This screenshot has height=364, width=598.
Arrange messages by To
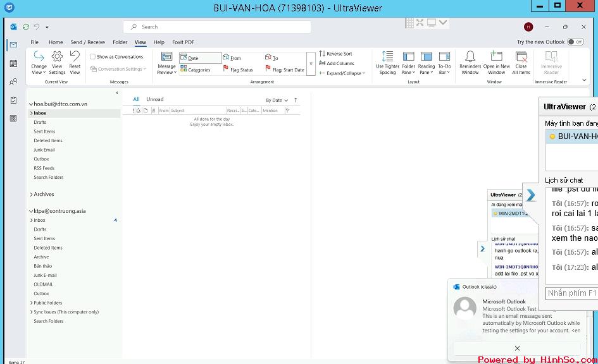[x=271, y=58]
